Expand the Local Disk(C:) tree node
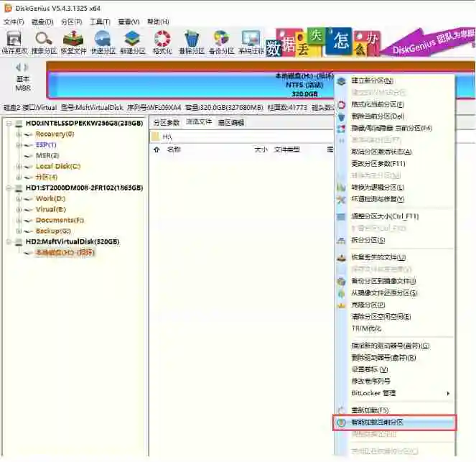The height and width of the screenshot is (462, 476). (19, 167)
